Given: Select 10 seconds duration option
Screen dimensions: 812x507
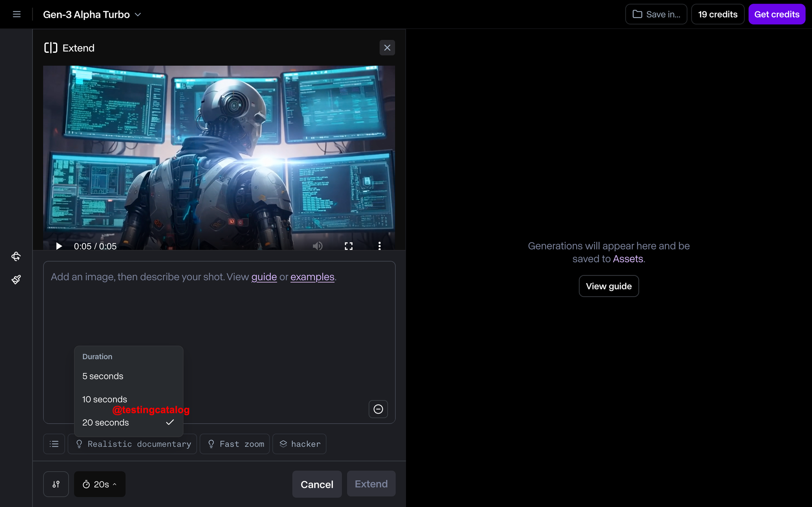Looking at the screenshot, I should (104, 399).
